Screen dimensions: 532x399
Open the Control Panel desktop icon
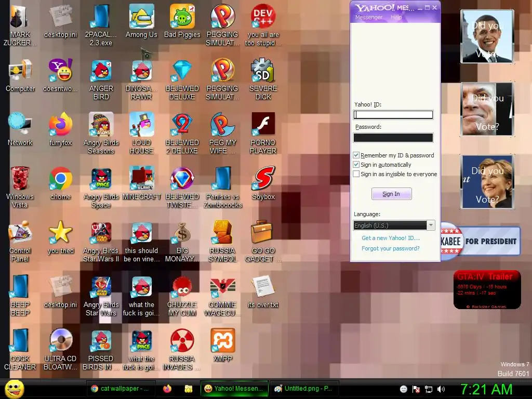click(20, 242)
